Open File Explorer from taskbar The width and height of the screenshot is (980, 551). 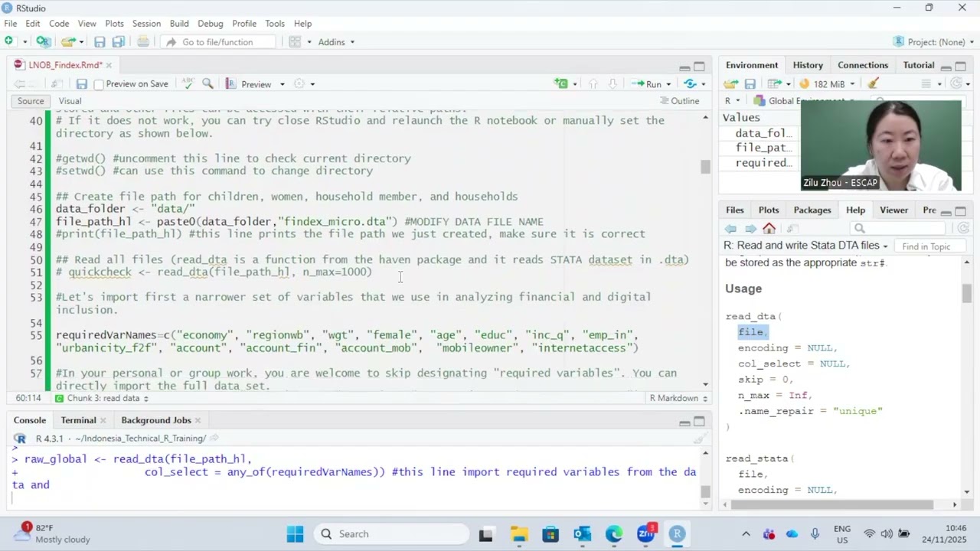pos(518,534)
